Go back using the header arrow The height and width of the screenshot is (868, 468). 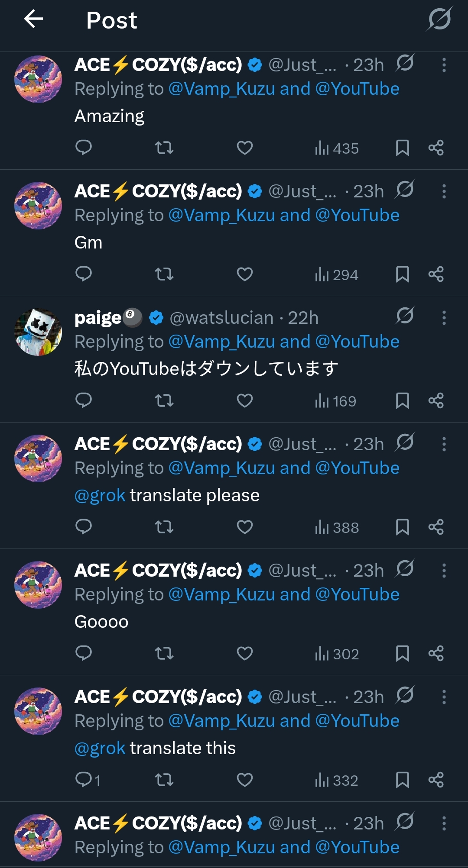point(33,19)
